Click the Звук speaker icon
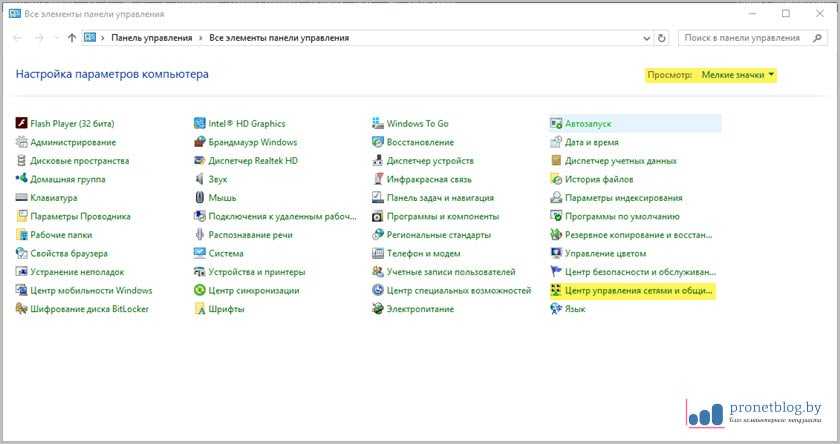Image resolution: width=840 pixels, height=444 pixels. click(x=200, y=179)
